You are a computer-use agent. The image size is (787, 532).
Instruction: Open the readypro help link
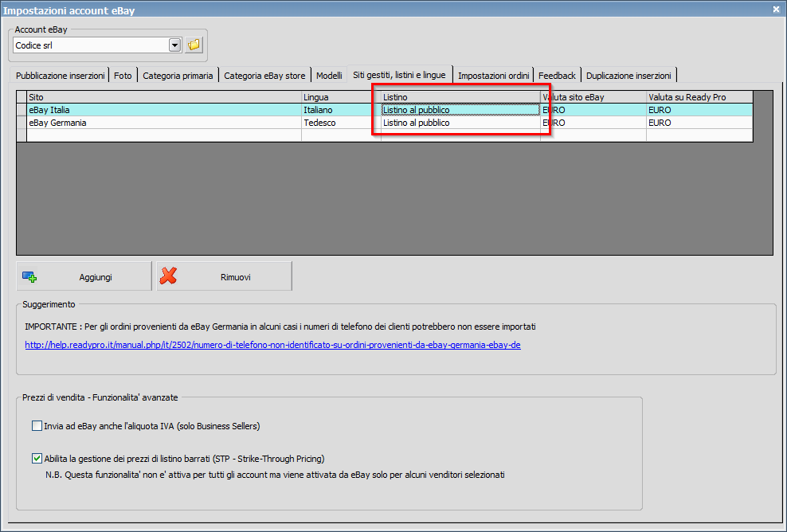[x=272, y=346]
